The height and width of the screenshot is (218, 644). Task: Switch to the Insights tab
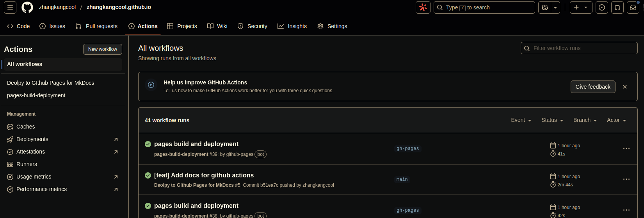click(292, 26)
